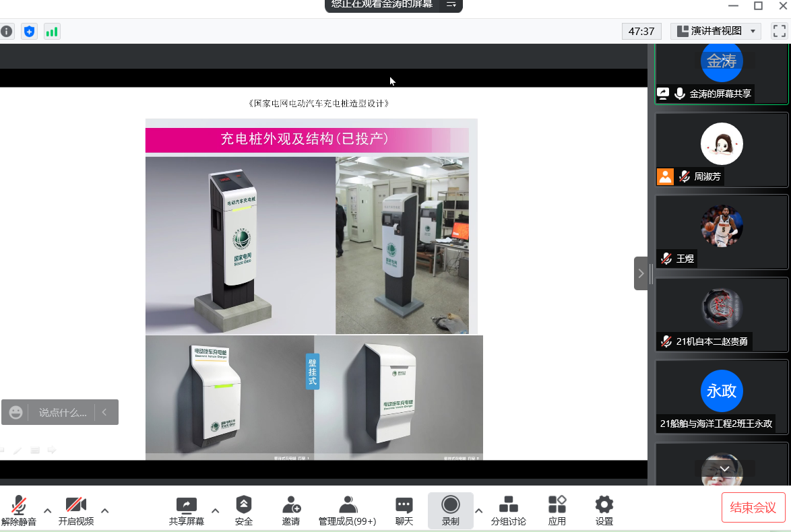Select 21机自本二赵贵勇 participant tile
This screenshot has width=791, height=532.
coord(722,314)
